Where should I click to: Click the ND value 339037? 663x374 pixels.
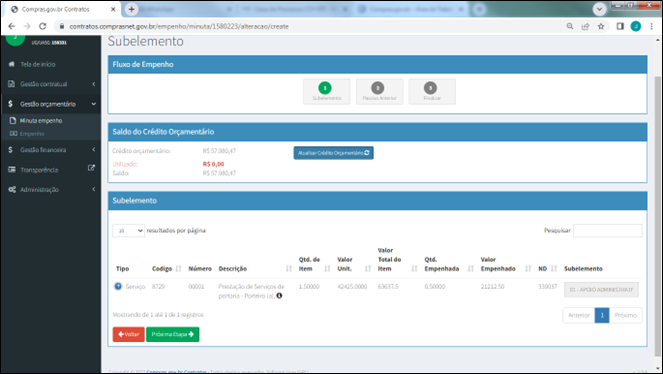(548, 287)
